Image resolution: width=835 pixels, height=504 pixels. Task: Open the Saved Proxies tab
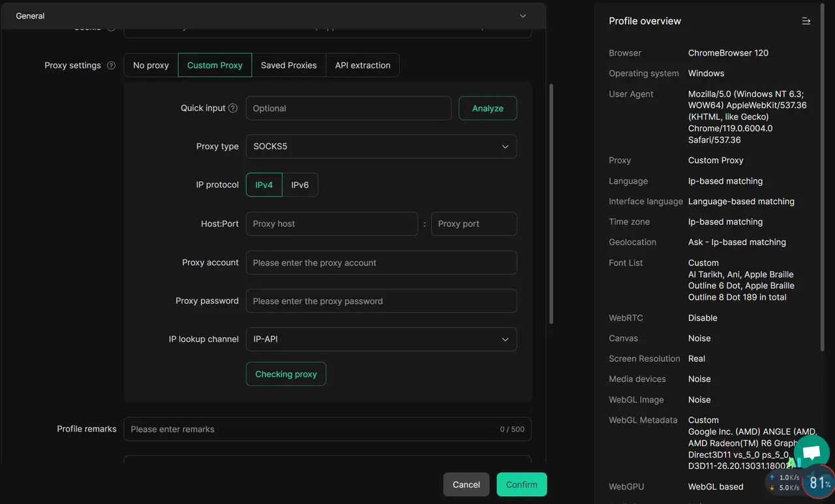288,65
